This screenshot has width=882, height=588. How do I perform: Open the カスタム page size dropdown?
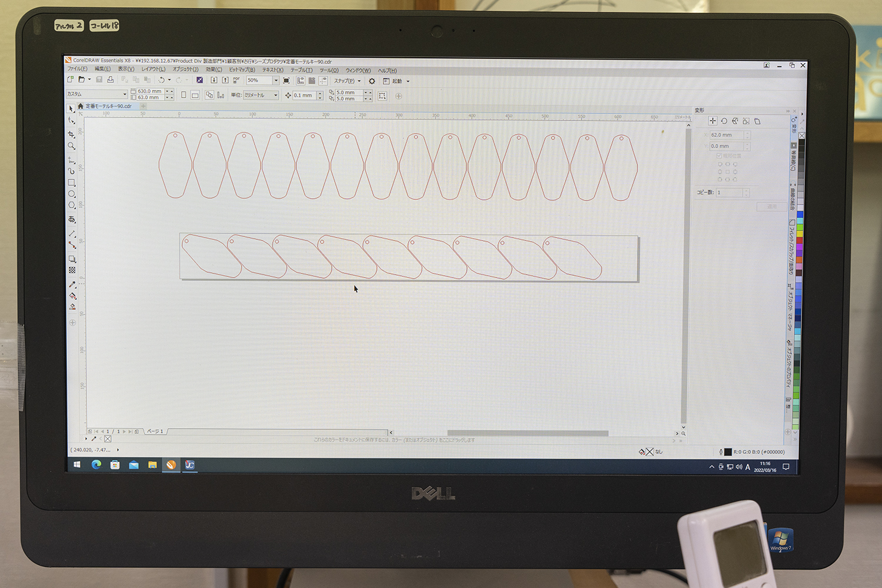[x=125, y=94]
